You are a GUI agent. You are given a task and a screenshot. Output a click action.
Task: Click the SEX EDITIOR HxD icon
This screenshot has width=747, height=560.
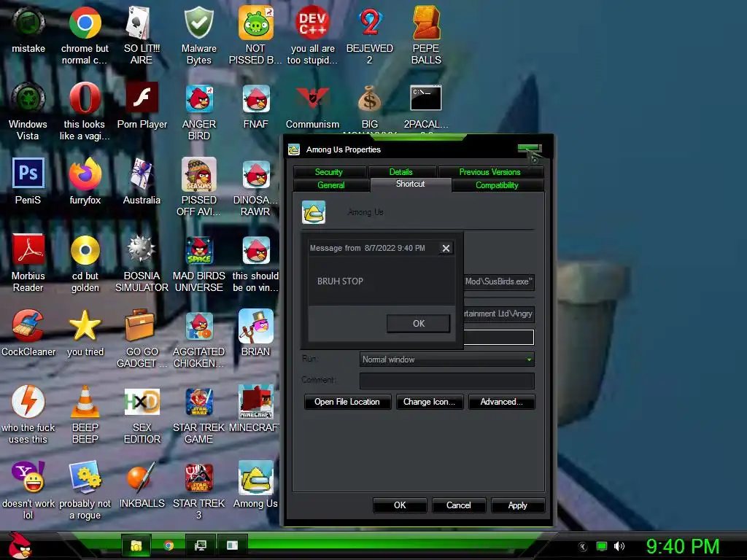142,402
